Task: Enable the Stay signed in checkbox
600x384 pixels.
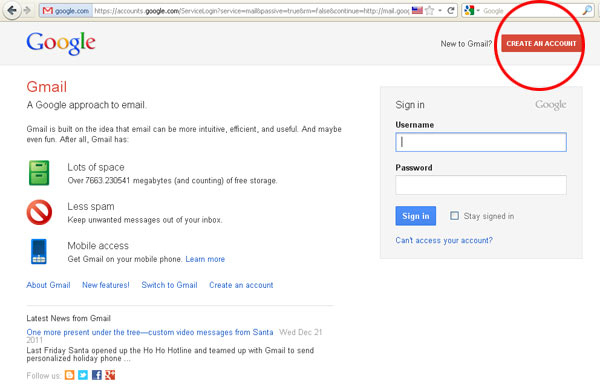Action: click(454, 216)
